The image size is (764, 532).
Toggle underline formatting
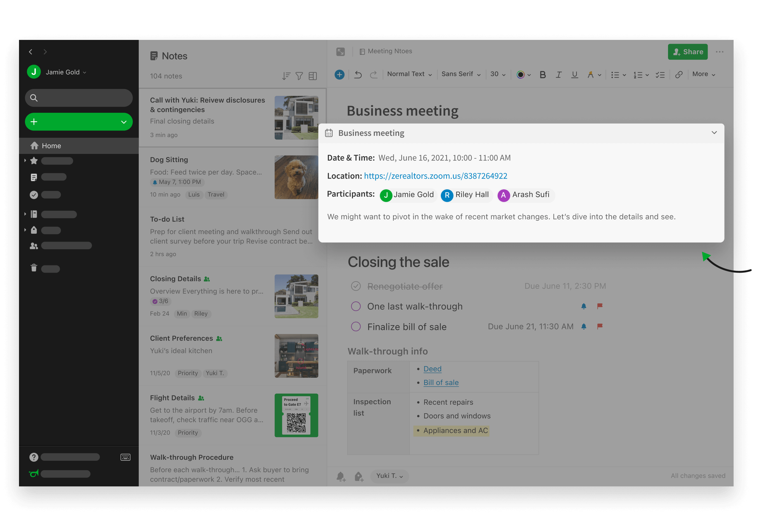574,74
